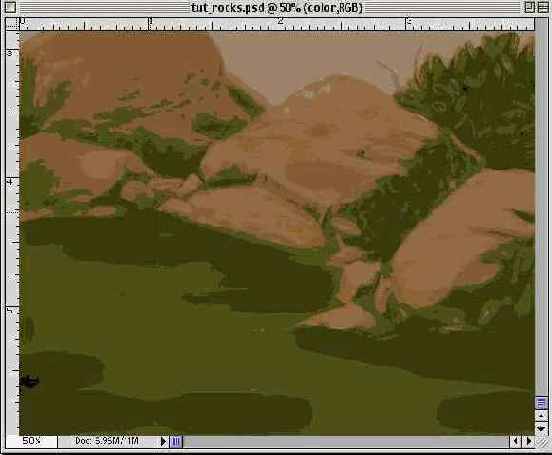Click the vertical scrollbar thumb
This screenshot has height=455, width=552.
(x=541, y=403)
